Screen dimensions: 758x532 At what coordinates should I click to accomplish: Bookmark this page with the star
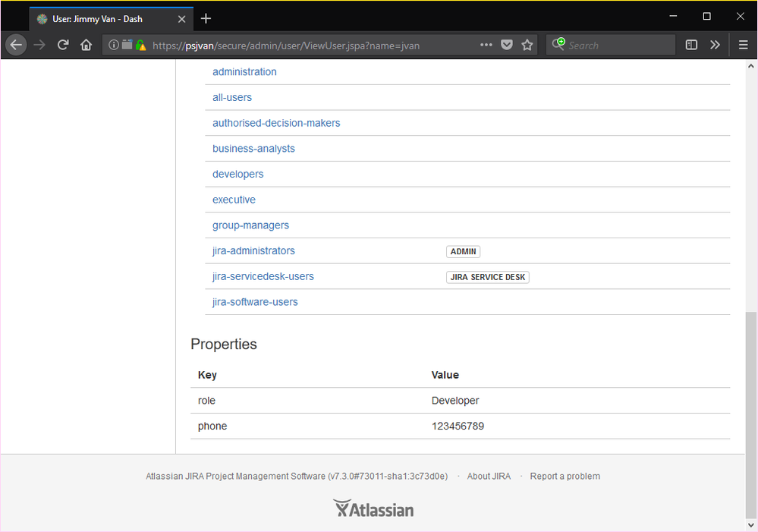coord(527,45)
